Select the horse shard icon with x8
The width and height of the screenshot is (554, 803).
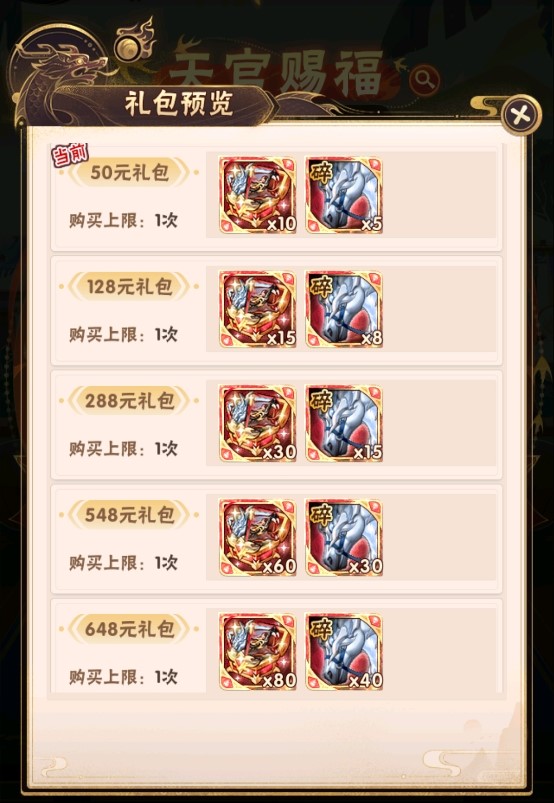coord(344,309)
